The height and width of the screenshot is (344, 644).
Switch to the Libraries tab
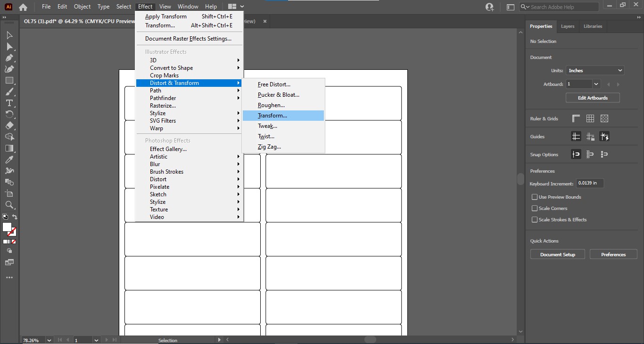click(x=593, y=26)
